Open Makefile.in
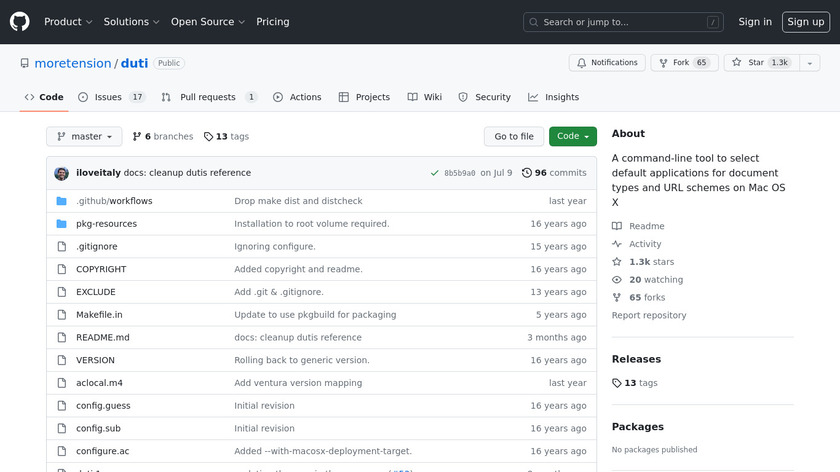 [x=99, y=314]
